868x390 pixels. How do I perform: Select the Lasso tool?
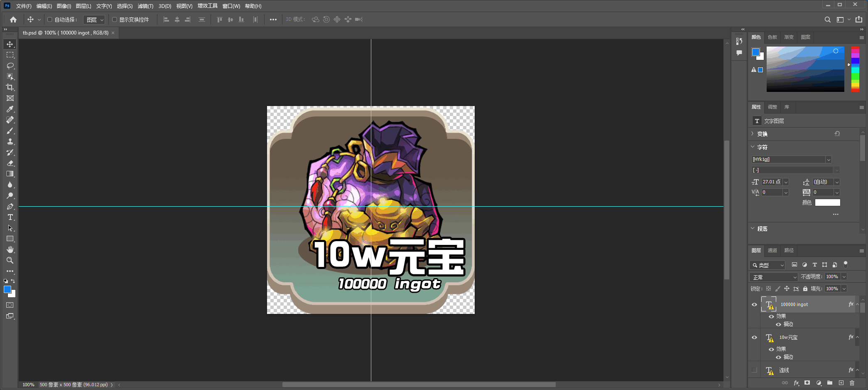[x=10, y=66]
